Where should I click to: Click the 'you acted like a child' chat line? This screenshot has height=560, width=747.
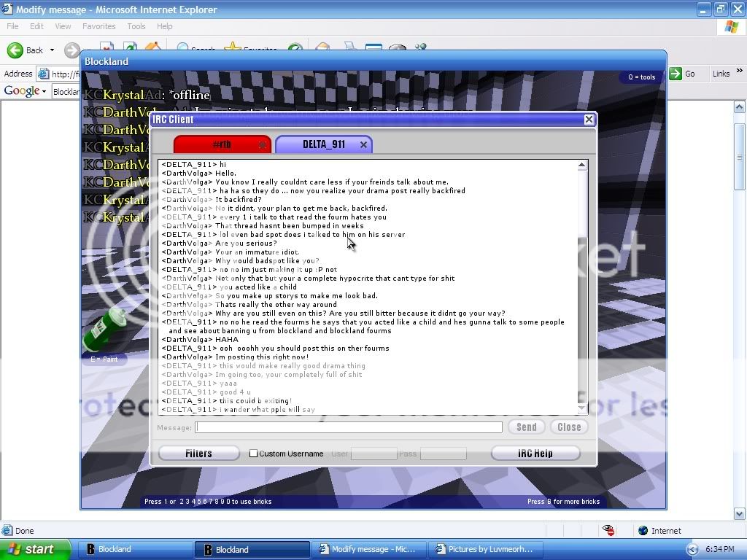[229, 287]
